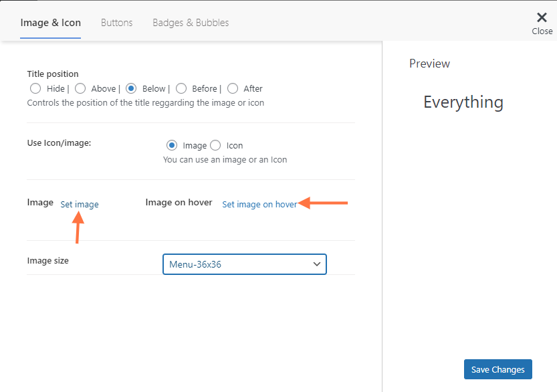Click the 'Controls the position of the title' description
The image size is (557, 392).
click(145, 103)
